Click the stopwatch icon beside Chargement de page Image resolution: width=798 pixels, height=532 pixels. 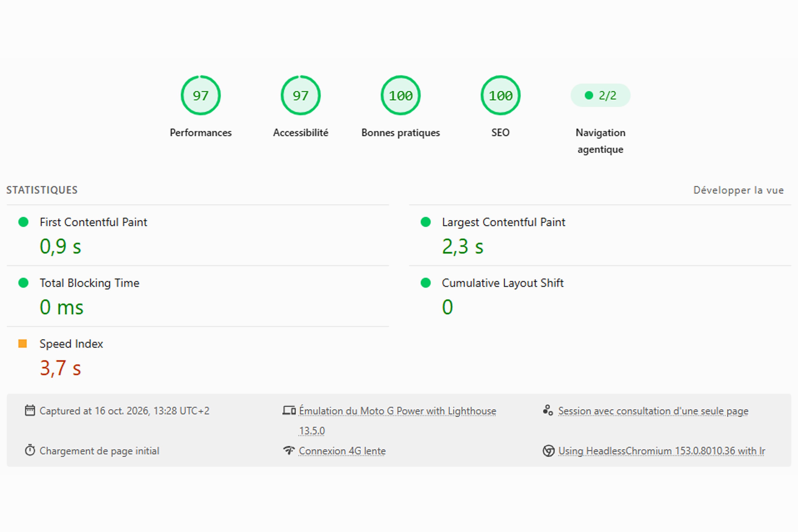pyautogui.click(x=30, y=450)
